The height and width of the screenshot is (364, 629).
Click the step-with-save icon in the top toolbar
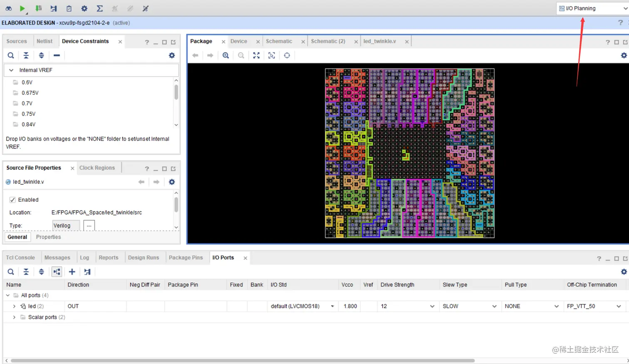(x=54, y=8)
